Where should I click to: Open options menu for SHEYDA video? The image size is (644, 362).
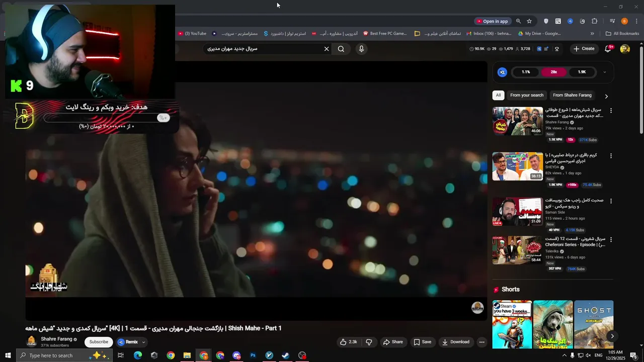[611, 156]
